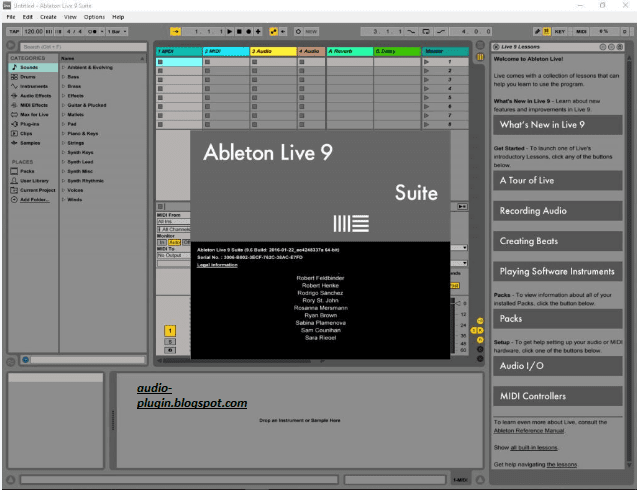Viewport: 637px width, 490px height.
Task: Expand the Brass folder
Action: click(64, 86)
